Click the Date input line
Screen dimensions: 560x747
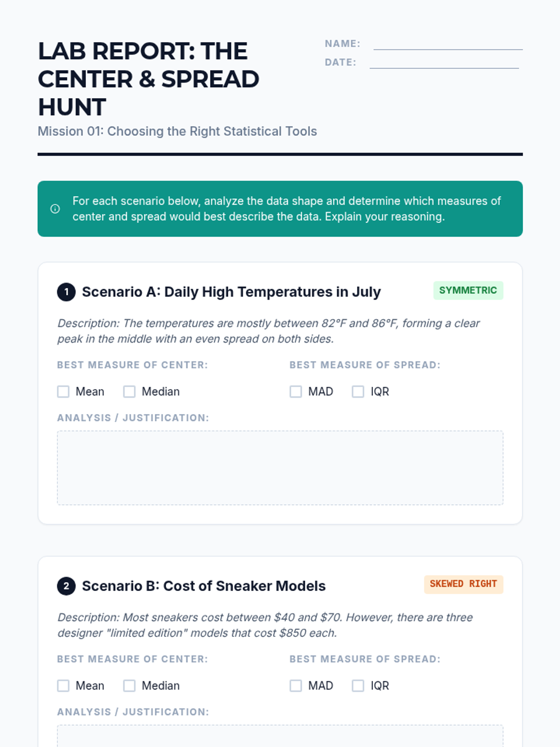pos(444,63)
